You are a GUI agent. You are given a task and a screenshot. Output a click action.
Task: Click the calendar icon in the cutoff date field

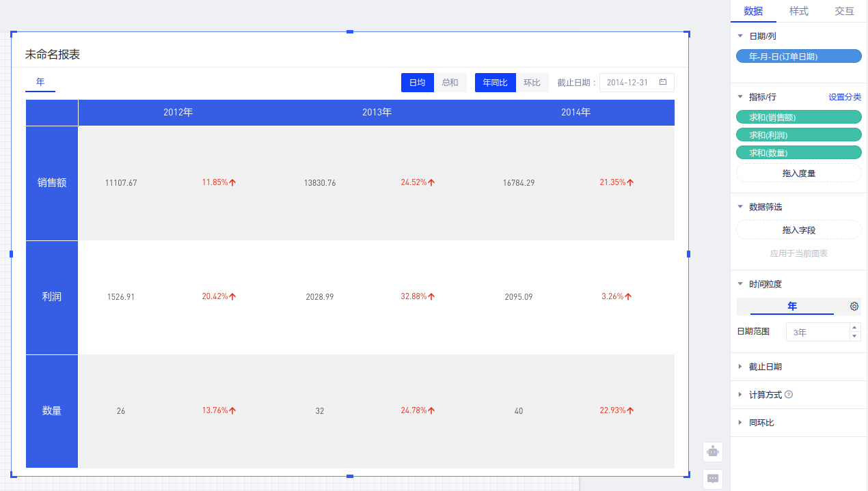[663, 83]
